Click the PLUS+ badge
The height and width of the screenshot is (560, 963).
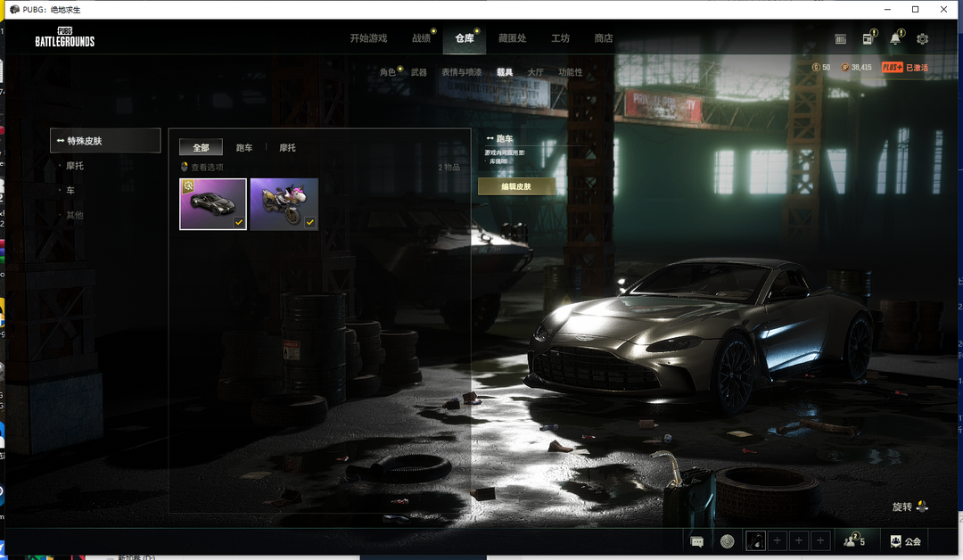tap(892, 68)
